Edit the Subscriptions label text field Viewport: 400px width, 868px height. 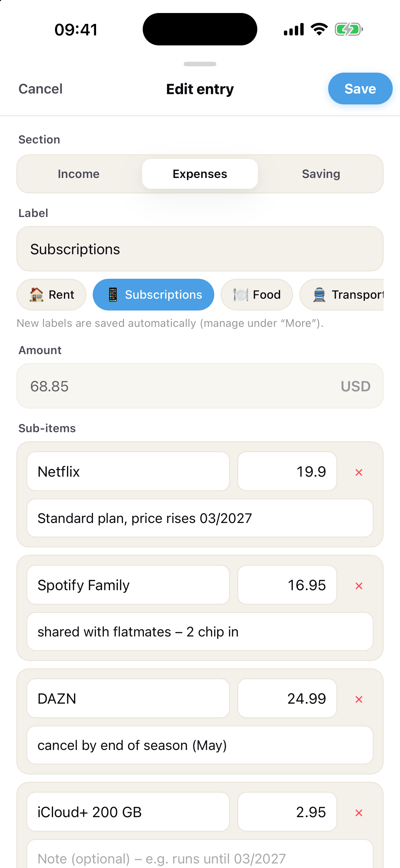point(200,249)
